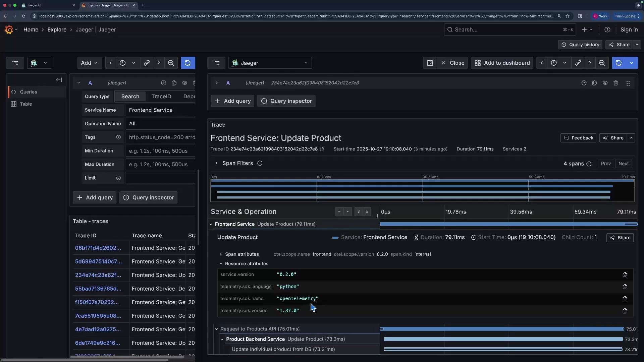Image resolution: width=644 pixels, height=362 pixels.
Task: Click the Service Name input field
Action: coord(161,110)
